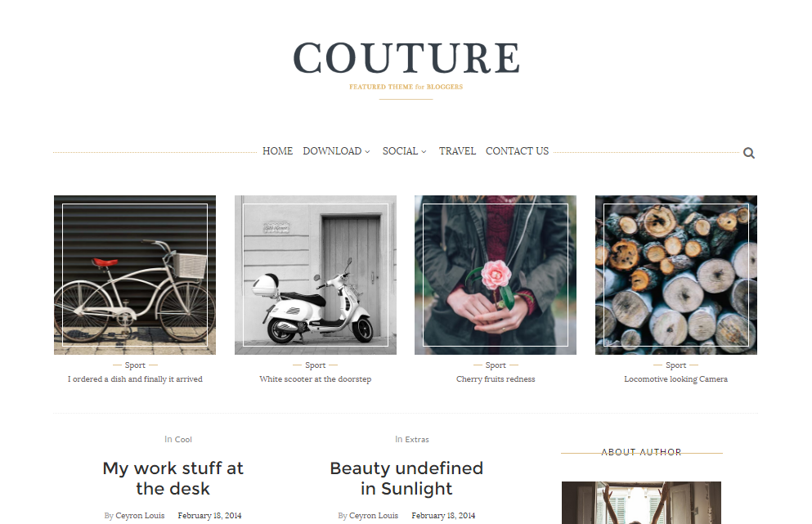Open the Contact Us page
812x524 pixels.
[517, 151]
